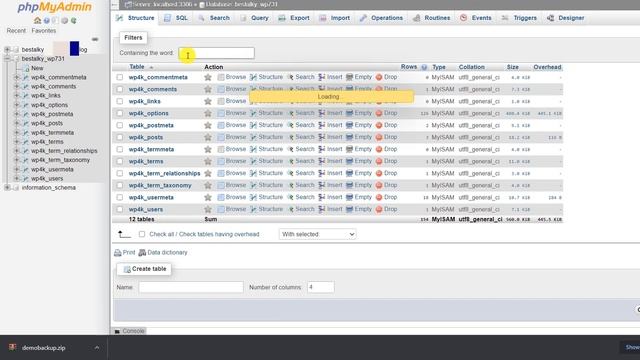
Task: Click Empty icon for wp4k_term_relationships
Action: click(x=349, y=173)
